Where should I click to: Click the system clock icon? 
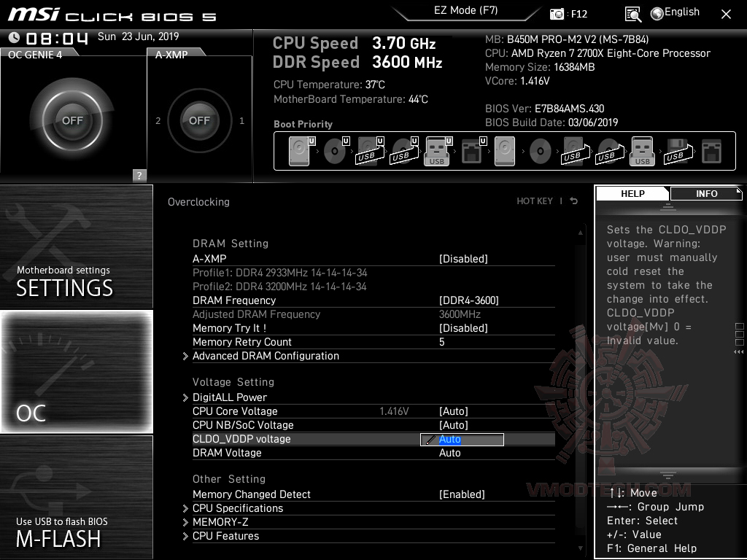click(x=14, y=37)
